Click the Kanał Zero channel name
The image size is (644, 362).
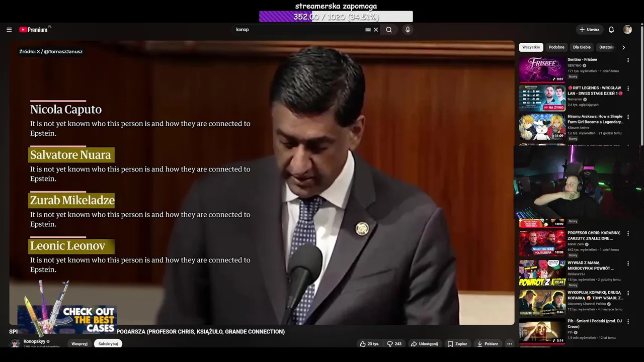(x=575, y=244)
